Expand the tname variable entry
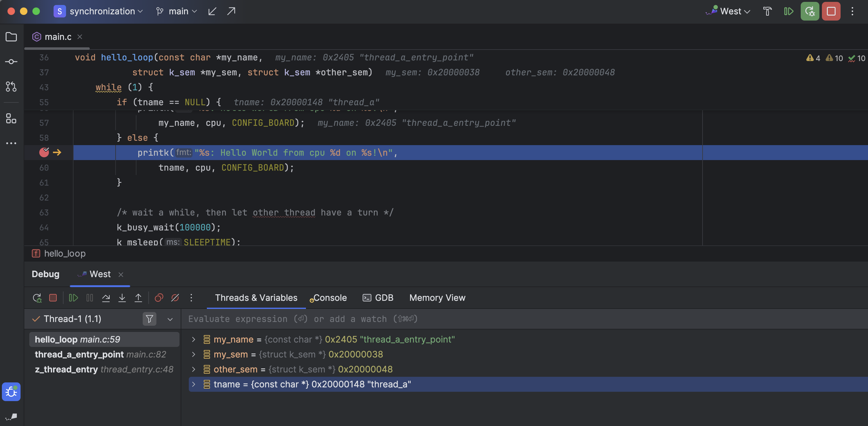The height and width of the screenshot is (426, 868). pos(193,384)
